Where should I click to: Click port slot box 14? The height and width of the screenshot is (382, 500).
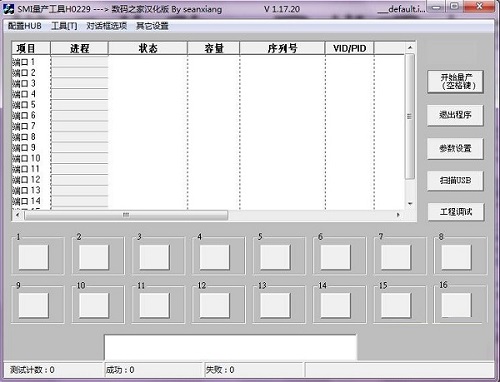click(335, 305)
